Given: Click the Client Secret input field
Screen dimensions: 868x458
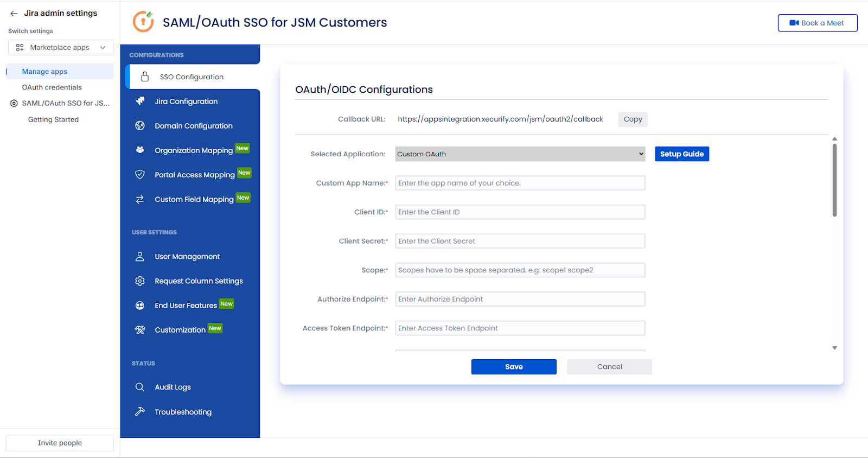Looking at the screenshot, I should coord(520,241).
